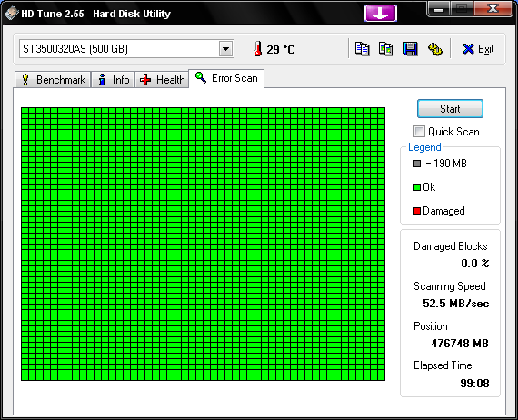Click the gray 190 MB legend block
518x420 pixels.
[417, 164]
